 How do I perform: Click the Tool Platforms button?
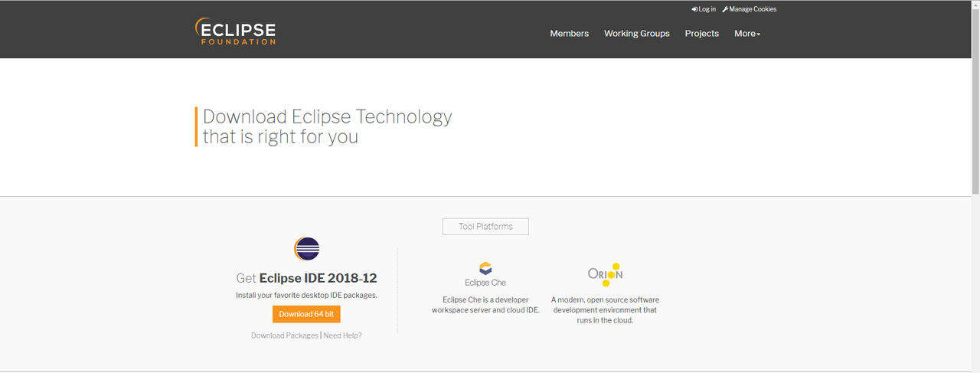pyautogui.click(x=485, y=227)
